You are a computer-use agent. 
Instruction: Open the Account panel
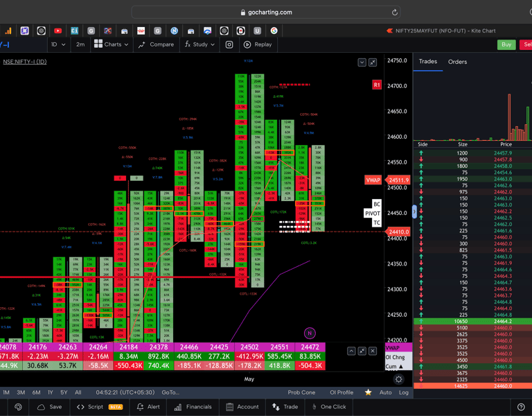click(x=243, y=407)
